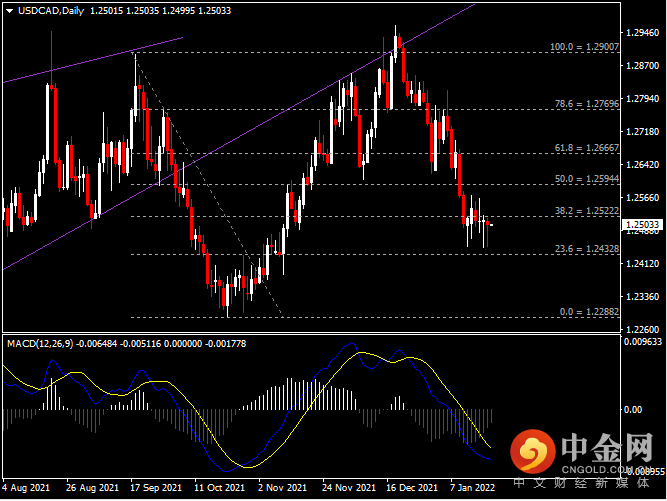Click the MACD scale value 0.009633
Viewport: 667px width, 501px height.
point(643,342)
